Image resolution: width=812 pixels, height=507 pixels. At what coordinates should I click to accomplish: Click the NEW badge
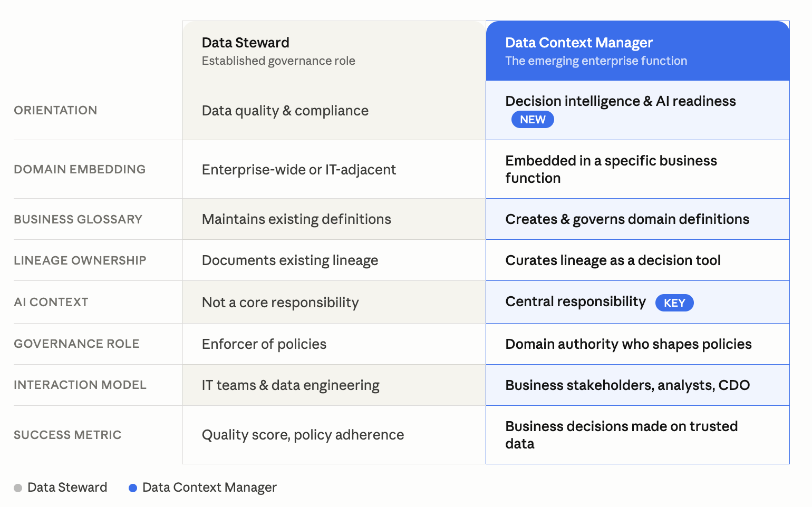click(533, 120)
